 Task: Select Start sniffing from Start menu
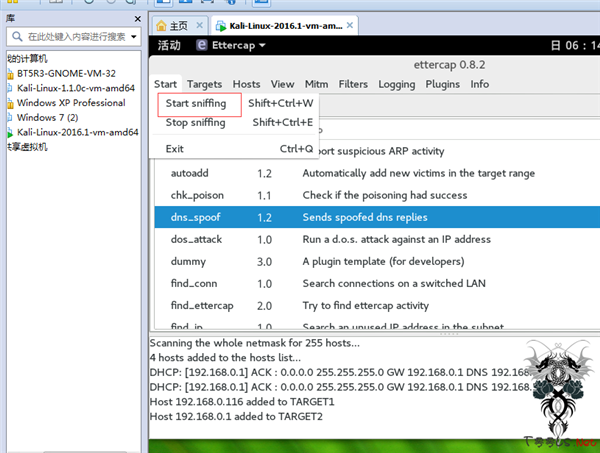tap(195, 102)
